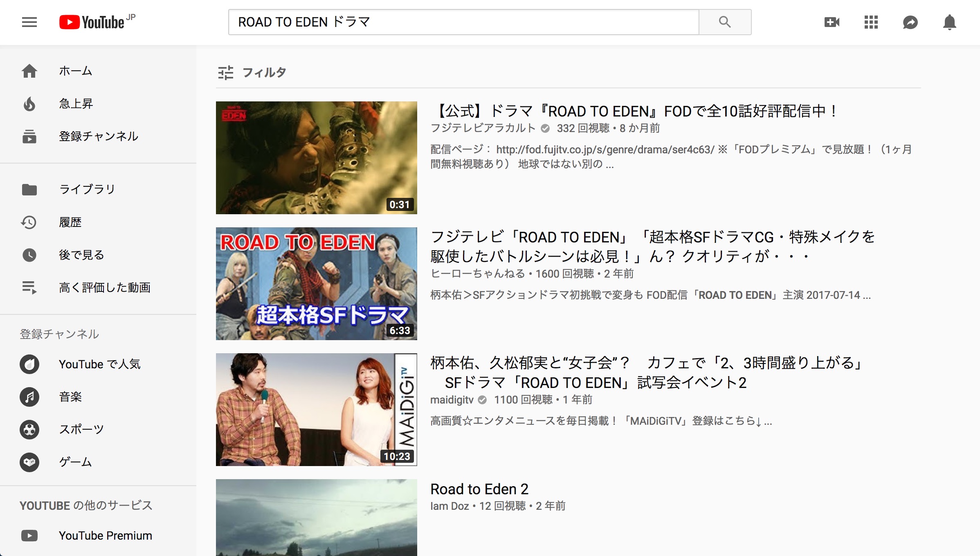Click the folder icon for ライブラリ
Image resolution: width=980 pixels, height=556 pixels.
(29, 190)
